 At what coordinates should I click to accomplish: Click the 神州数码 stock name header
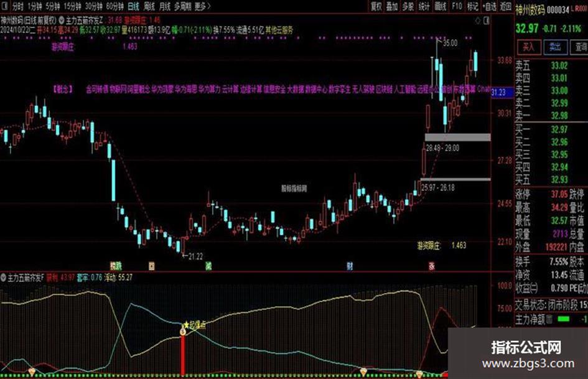click(530, 10)
